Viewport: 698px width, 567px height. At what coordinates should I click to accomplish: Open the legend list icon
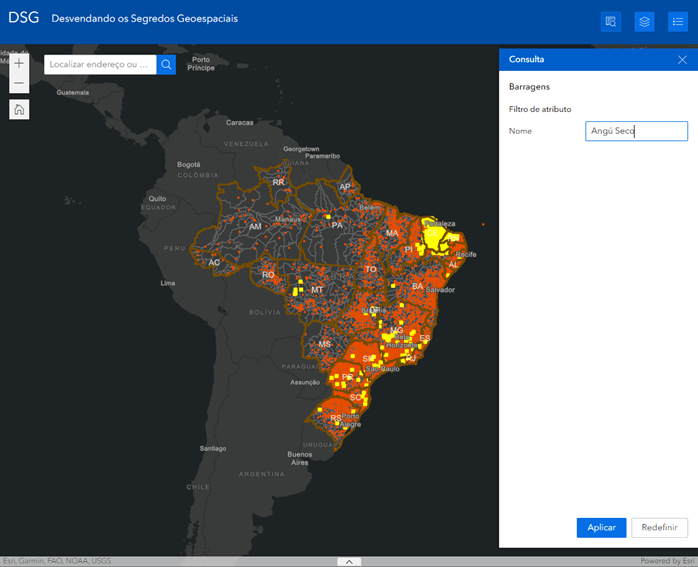tap(677, 21)
